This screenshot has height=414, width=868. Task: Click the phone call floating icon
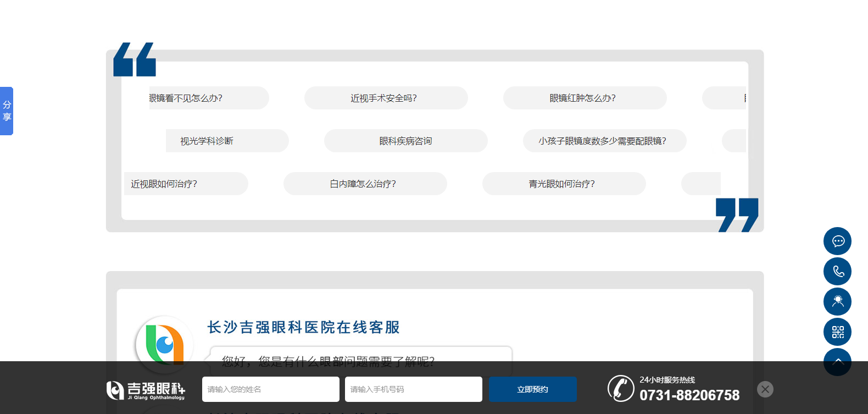(x=837, y=271)
